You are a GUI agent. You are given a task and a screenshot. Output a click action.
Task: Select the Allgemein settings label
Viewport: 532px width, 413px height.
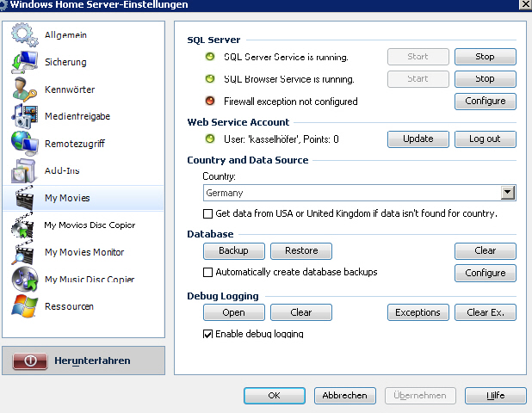coord(65,35)
